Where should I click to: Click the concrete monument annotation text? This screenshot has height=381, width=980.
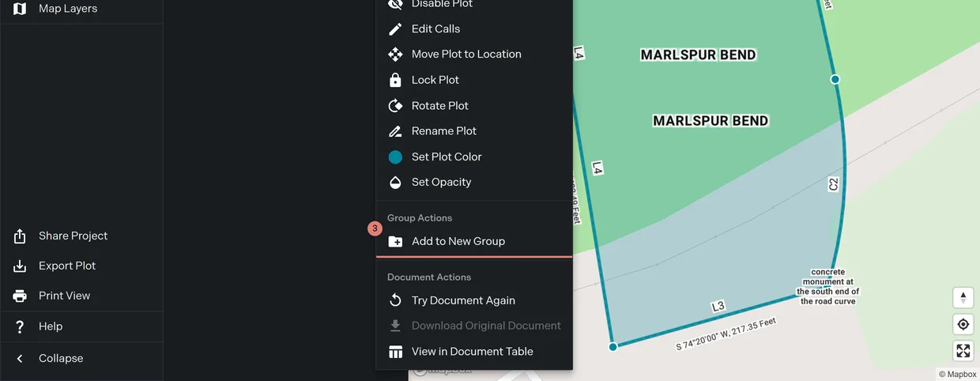point(828,286)
